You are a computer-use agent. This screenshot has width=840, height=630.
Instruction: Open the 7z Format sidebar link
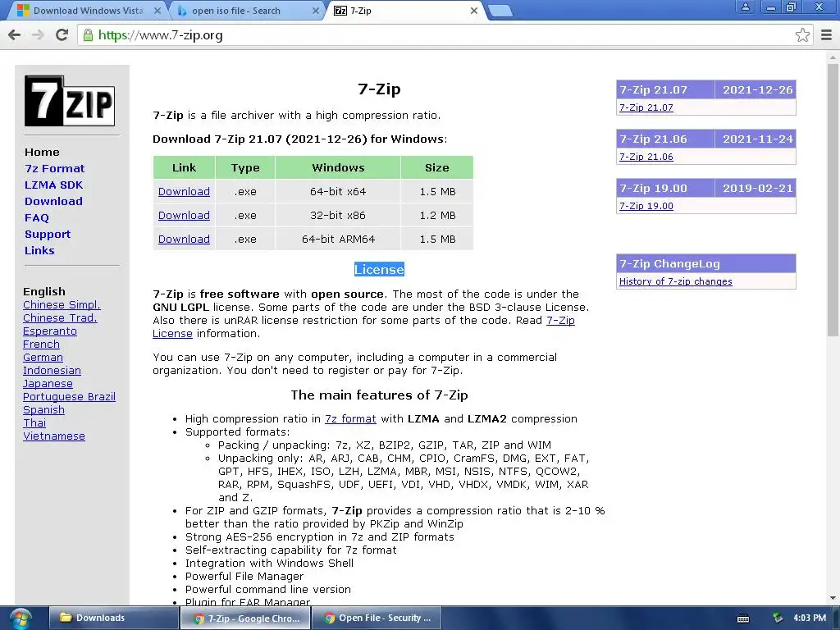point(55,169)
